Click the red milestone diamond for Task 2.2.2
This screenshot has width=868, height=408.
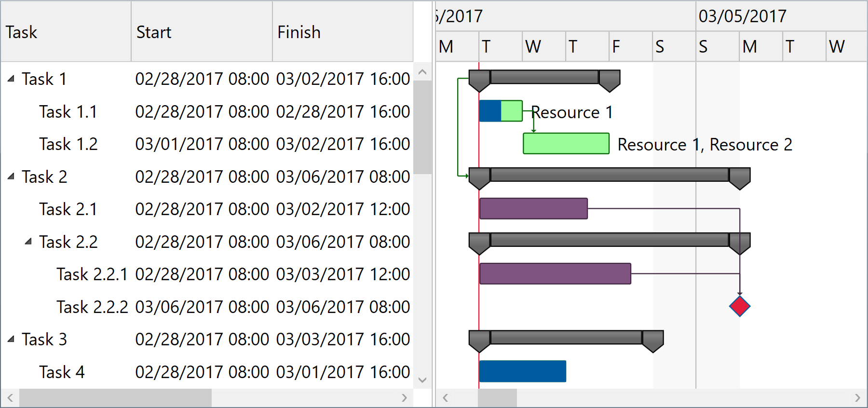[x=740, y=306]
